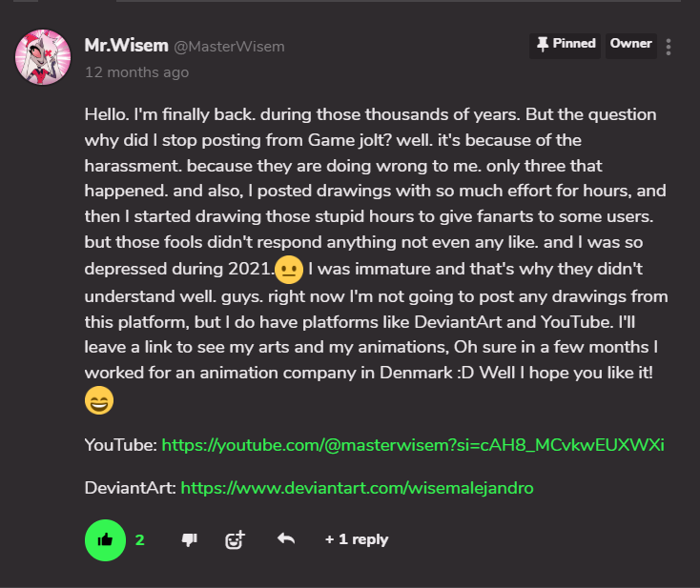
Task: Open the three-dot comment options menu
Action: pos(669,47)
